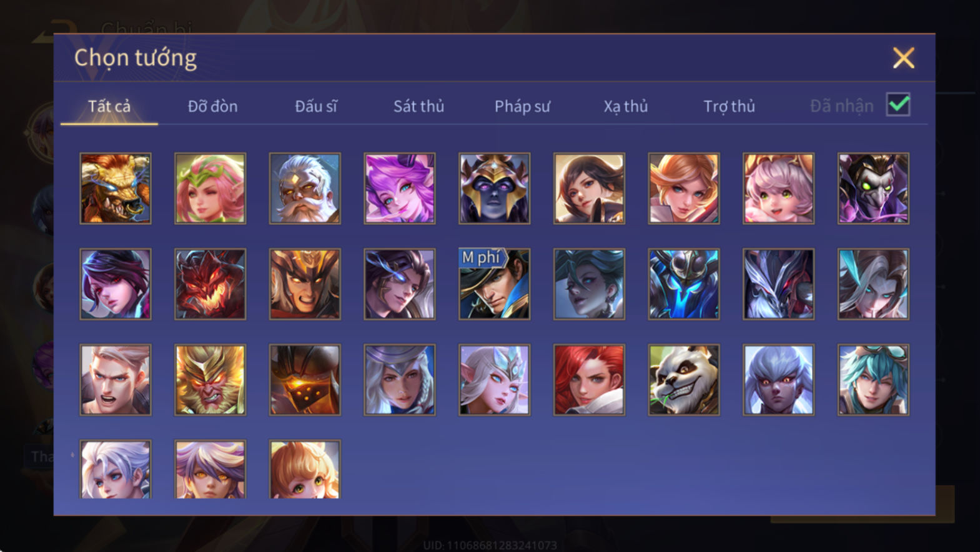Select the teal-haired goggles hero portrait
980x552 pixels.
pyautogui.click(x=873, y=379)
